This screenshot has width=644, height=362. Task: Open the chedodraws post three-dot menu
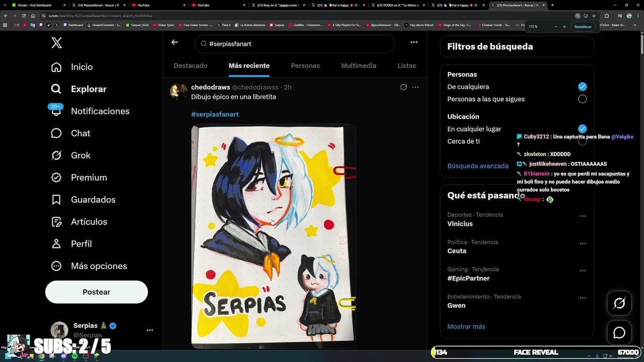pyautogui.click(x=416, y=87)
